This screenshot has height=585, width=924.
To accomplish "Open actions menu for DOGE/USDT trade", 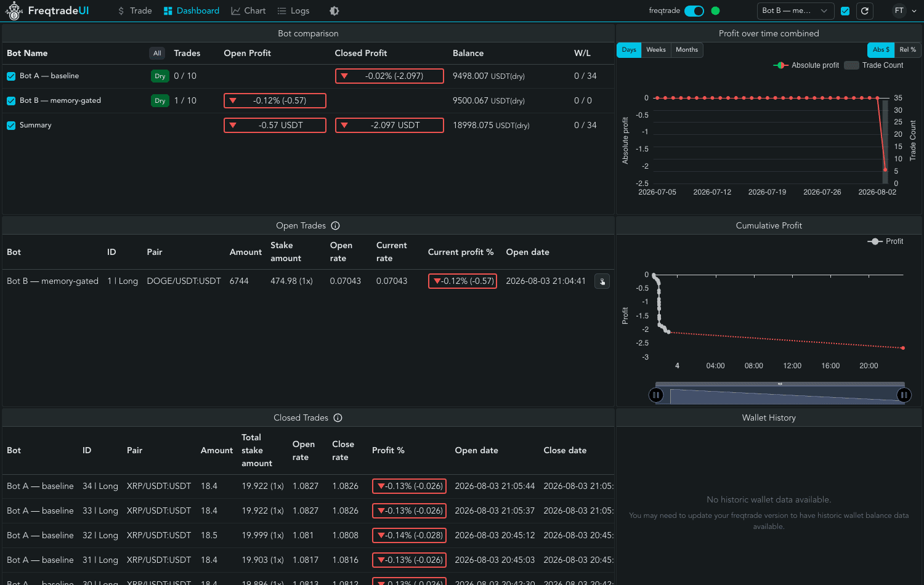I will (x=602, y=281).
